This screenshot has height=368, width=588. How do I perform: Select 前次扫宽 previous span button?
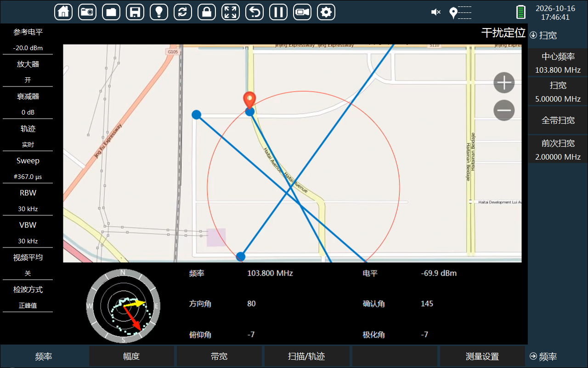pos(558,149)
